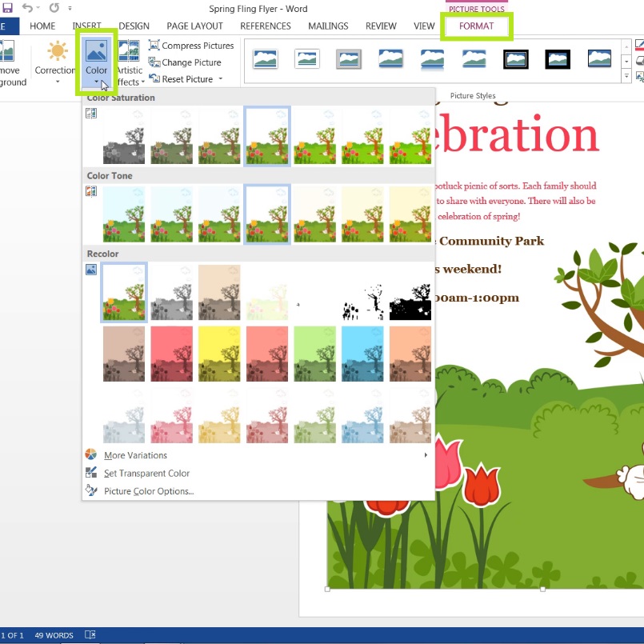Viewport: 644px width, 644px height.
Task: Click the Repeat icon in Quick Access Toolbar
Action: pyautogui.click(x=54, y=8)
